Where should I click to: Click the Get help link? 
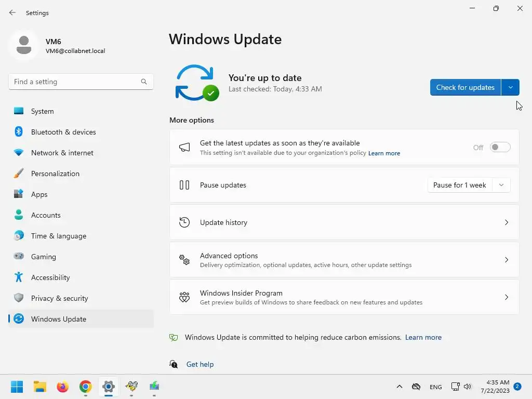(200, 364)
